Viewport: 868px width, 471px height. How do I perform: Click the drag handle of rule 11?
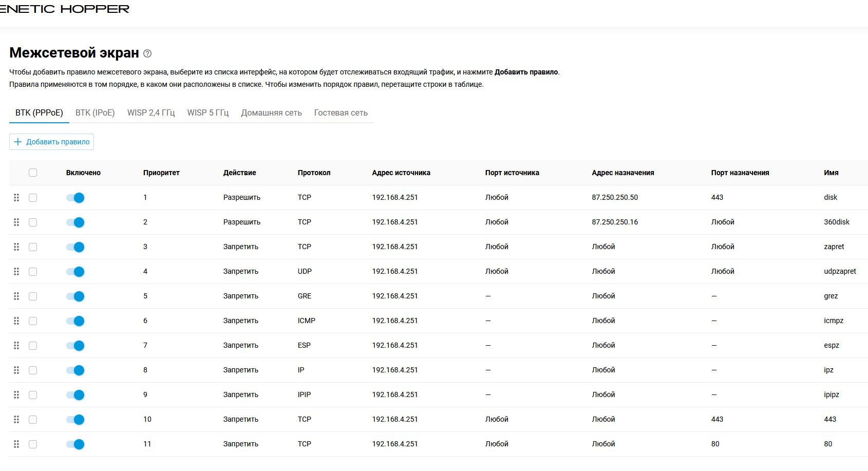[x=16, y=444]
